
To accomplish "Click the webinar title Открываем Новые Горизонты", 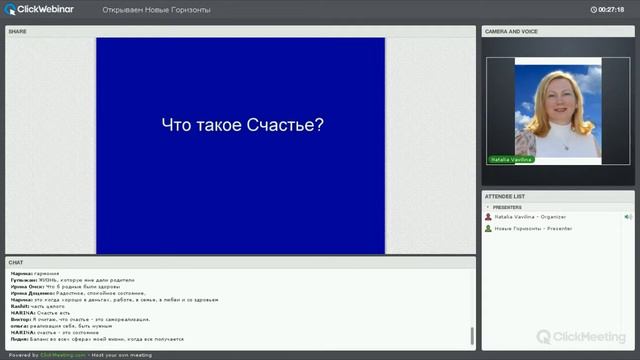I will tap(156, 10).
